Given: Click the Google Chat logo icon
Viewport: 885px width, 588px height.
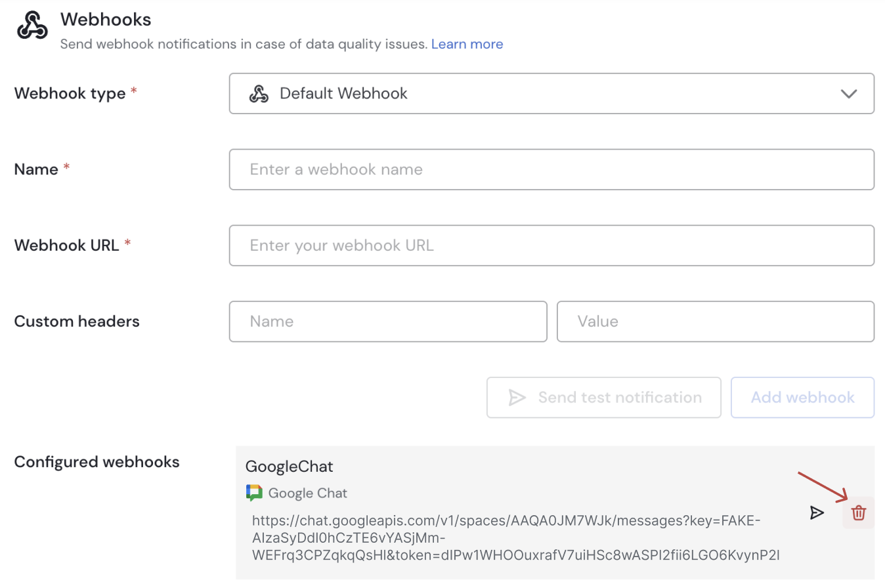Looking at the screenshot, I should [254, 493].
